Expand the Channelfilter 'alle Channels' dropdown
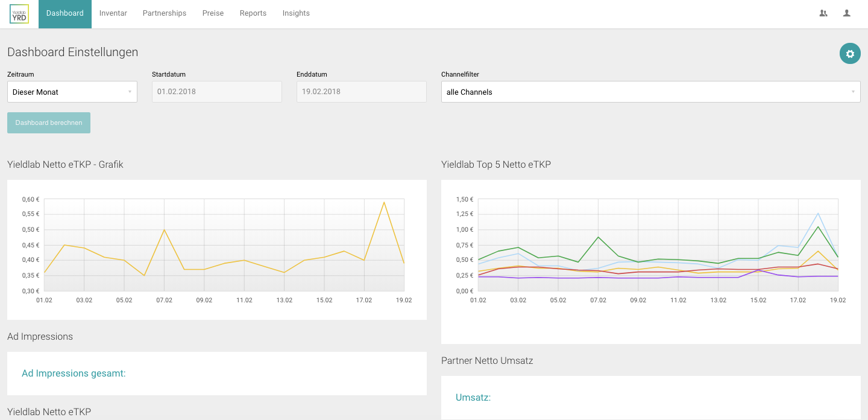The height and width of the screenshot is (420, 868). click(645, 92)
